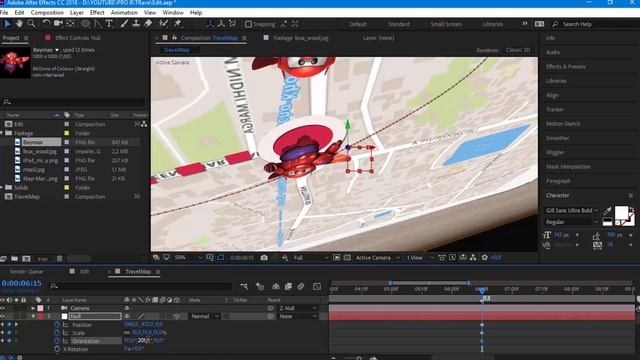Image resolution: width=640 pixels, height=360 pixels.
Task: Select the Pan Behind anchor point tool
Action: click(x=70, y=24)
